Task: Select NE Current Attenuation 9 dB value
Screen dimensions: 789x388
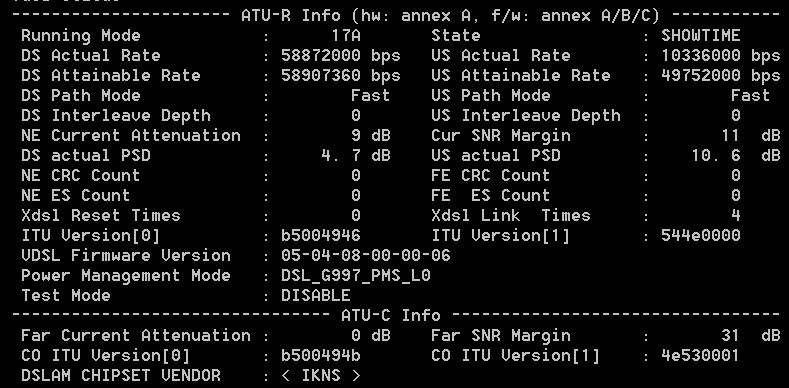Action: tap(371, 136)
